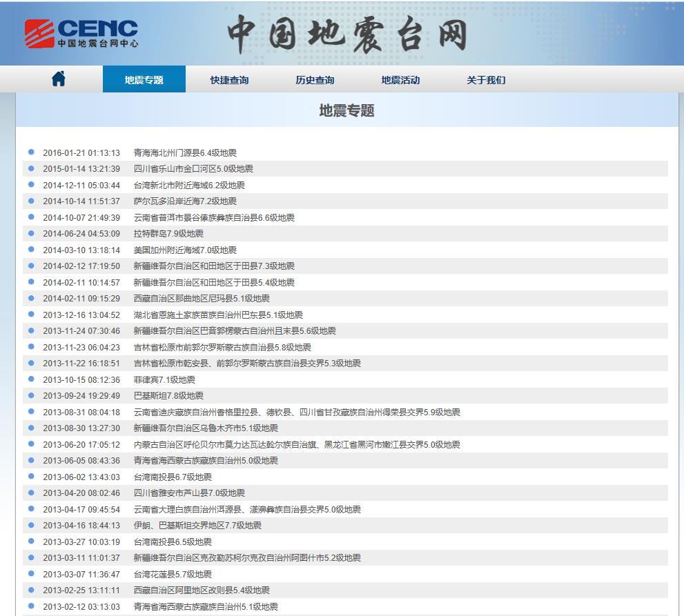Click the CENC logo
The width and height of the screenshot is (684, 616).
81,33
